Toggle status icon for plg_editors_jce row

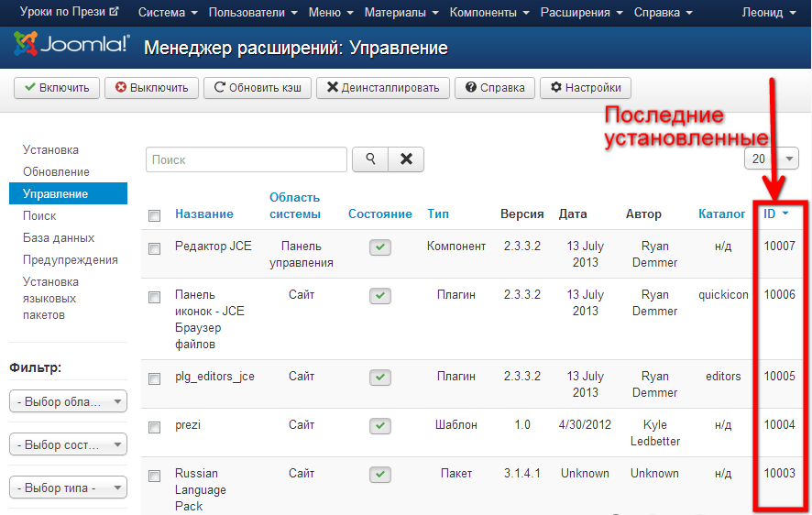(380, 377)
